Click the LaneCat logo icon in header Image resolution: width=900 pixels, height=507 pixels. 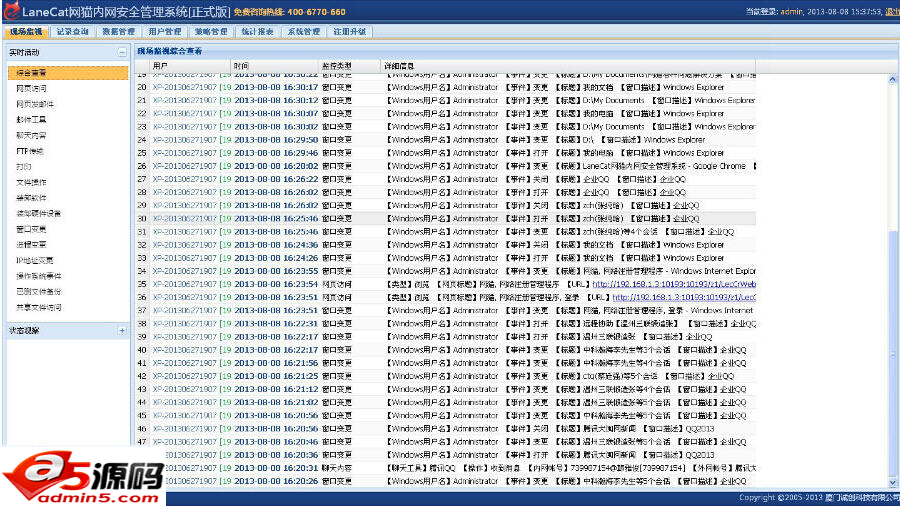[9, 11]
